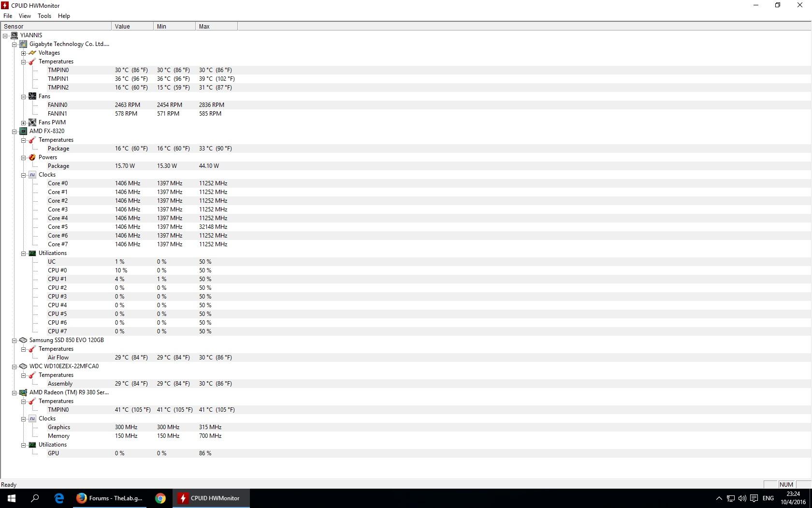Click the Gigabyte Temperatures thermometer icon
Viewport: 812px width, 508px height.
pos(32,61)
